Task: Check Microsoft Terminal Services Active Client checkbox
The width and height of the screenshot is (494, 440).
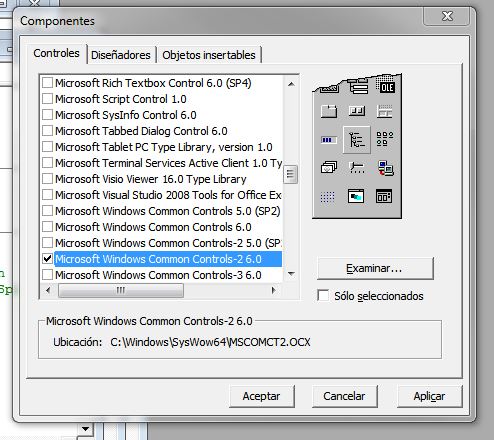Action: (x=47, y=162)
